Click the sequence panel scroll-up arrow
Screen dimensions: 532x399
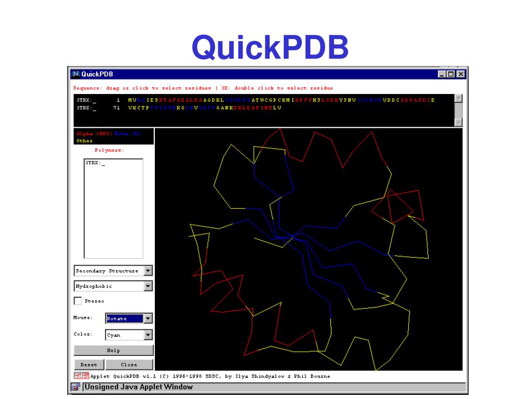tap(458, 98)
